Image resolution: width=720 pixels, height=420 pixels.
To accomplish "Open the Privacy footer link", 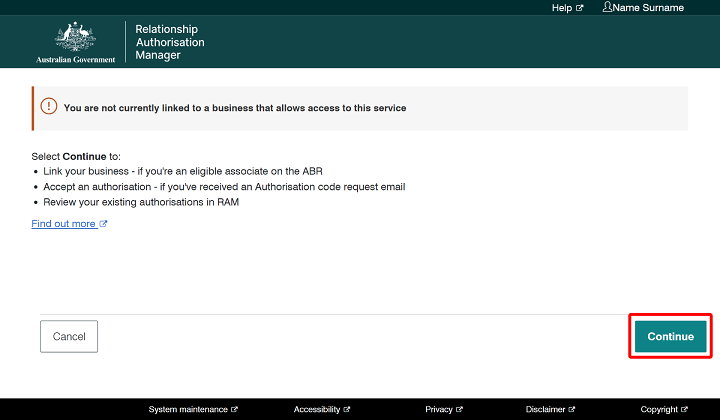I will [x=439, y=410].
